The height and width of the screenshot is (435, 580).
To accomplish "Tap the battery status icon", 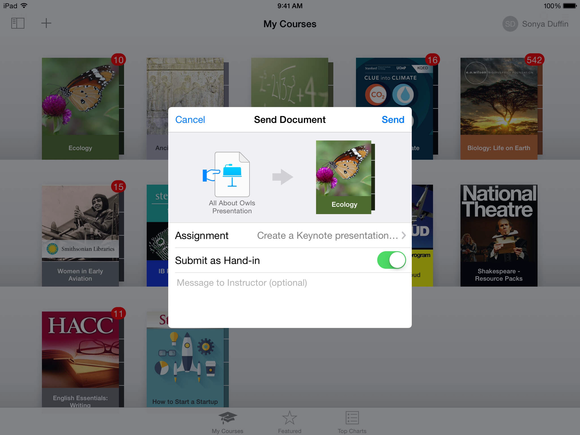I will (570, 6).
